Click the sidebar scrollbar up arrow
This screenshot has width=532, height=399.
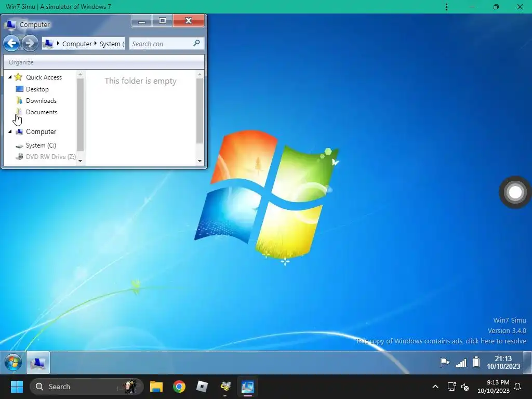[80, 74]
